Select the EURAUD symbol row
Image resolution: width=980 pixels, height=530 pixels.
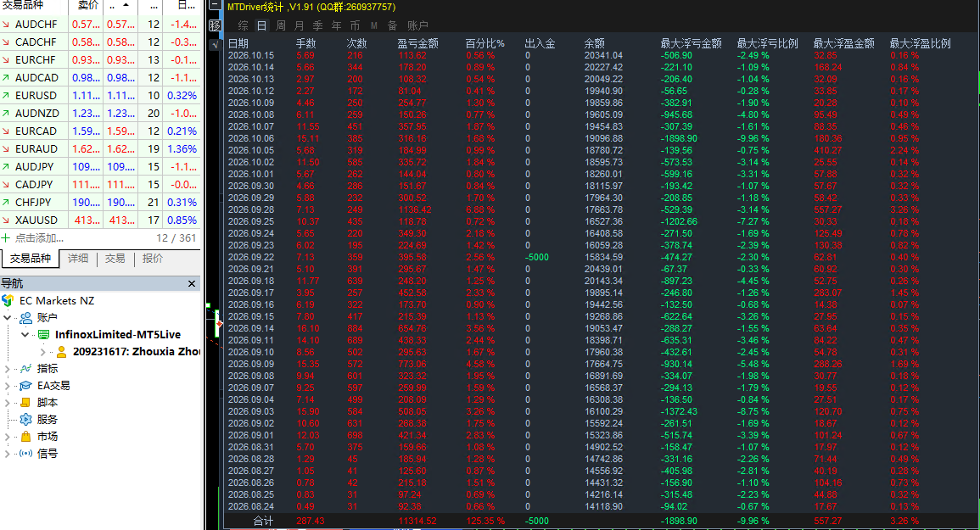(100, 148)
